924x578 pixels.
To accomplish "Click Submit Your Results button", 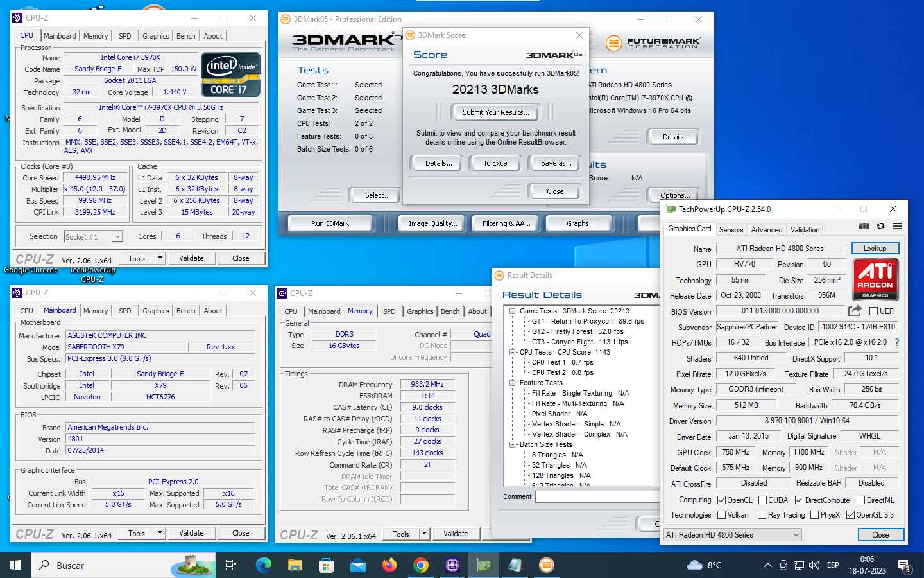I will click(496, 112).
